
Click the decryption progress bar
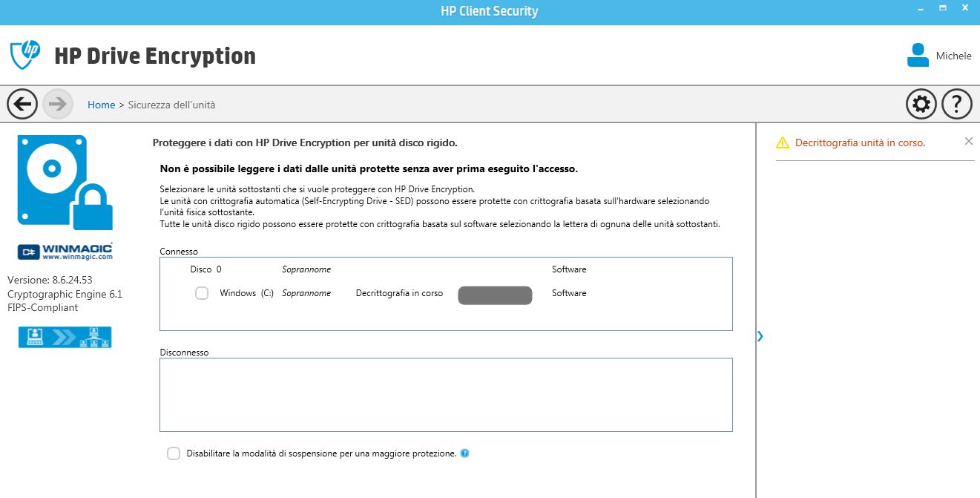tap(495, 295)
